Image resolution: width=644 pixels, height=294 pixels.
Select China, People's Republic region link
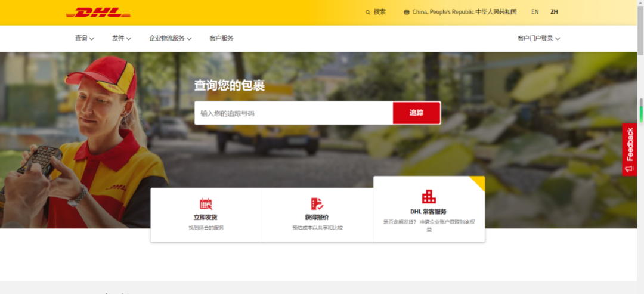pyautogui.click(x=460, y=12)
